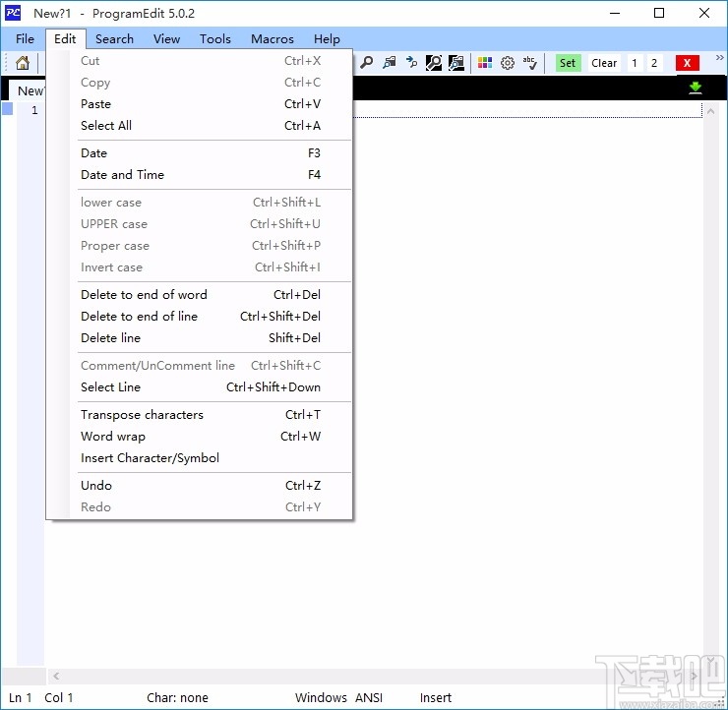The height and width of the screenshot is (710, 728).
Task: Choose Transpose characters entry
Action: coord(199,414)
